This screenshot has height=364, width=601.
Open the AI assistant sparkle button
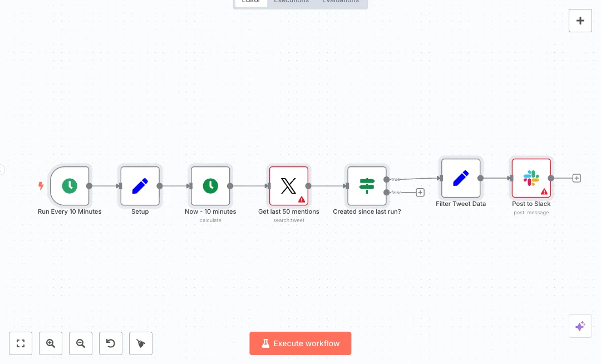click(580, 326)
